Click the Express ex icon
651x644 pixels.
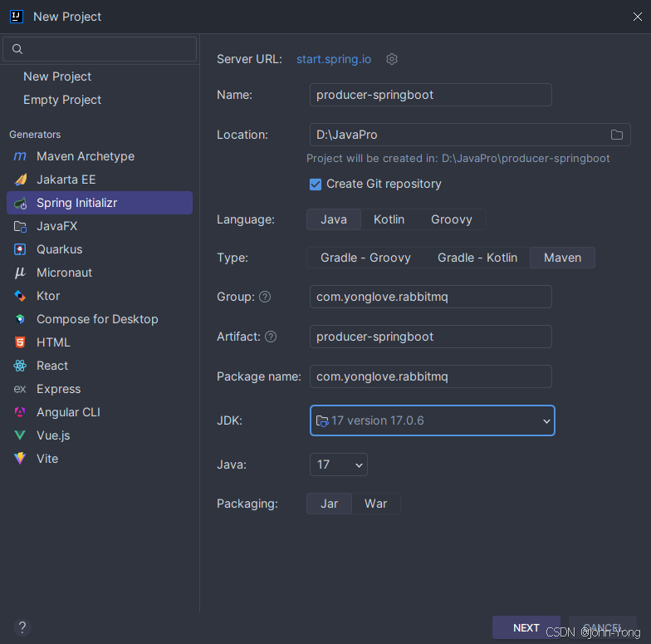coord(20,389)
